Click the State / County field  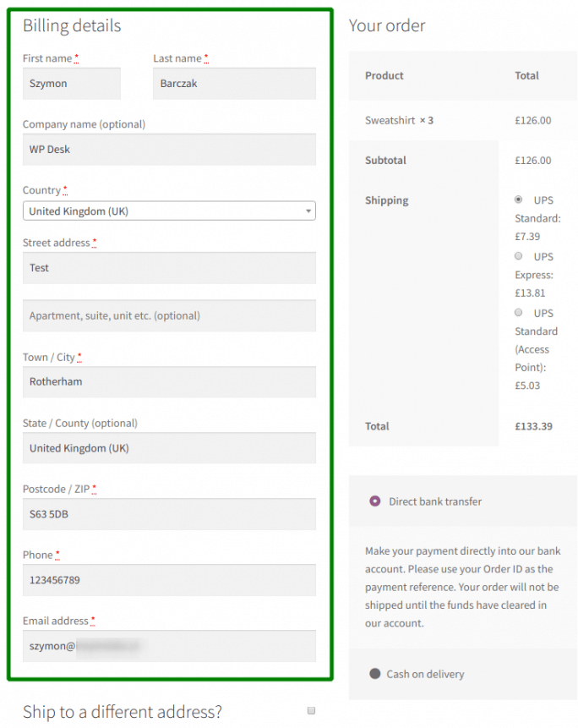click(x=168, y=448)
